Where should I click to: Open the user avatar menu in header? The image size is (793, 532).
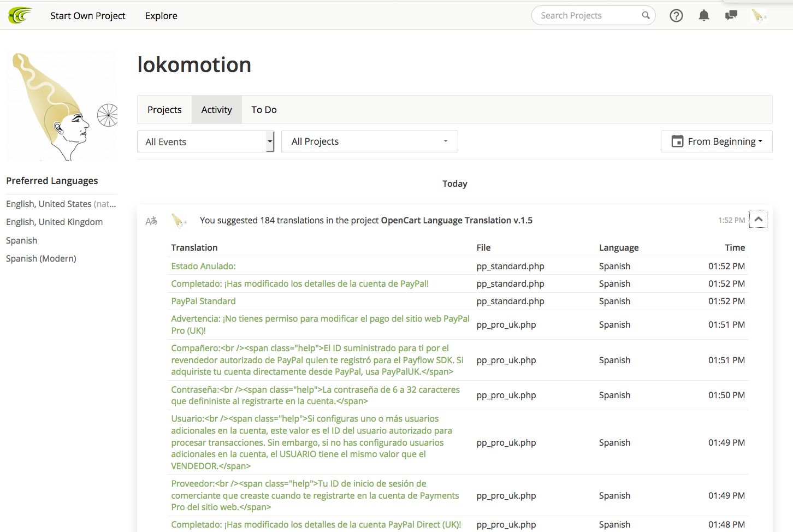point(759,15)
